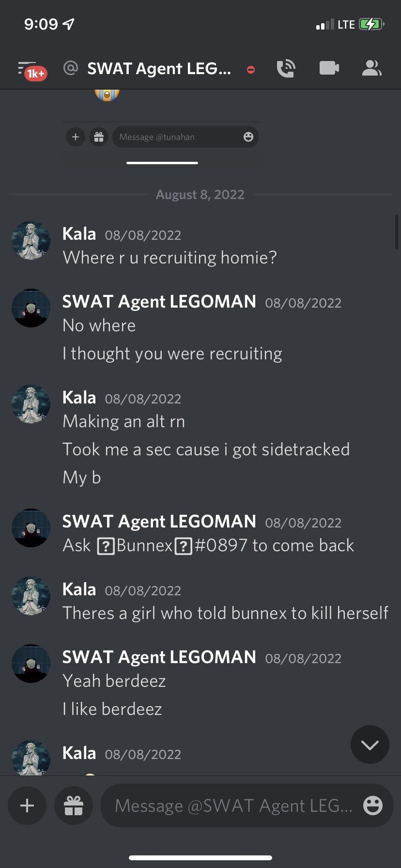This screenshot has height=868, width=401.
Task: Show the members list icon
Action: [372, 68]
